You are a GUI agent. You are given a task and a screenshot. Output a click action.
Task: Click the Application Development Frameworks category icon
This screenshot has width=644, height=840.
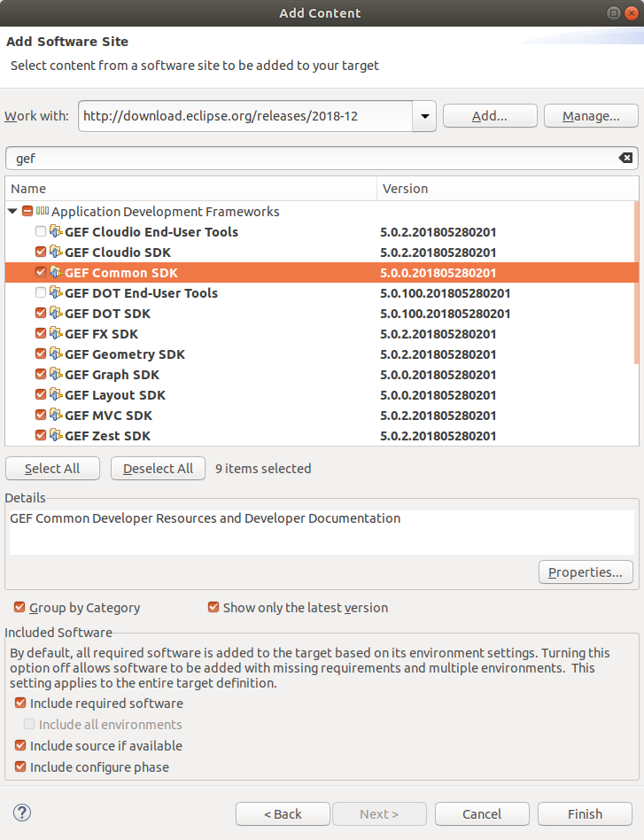coord(43,211)
